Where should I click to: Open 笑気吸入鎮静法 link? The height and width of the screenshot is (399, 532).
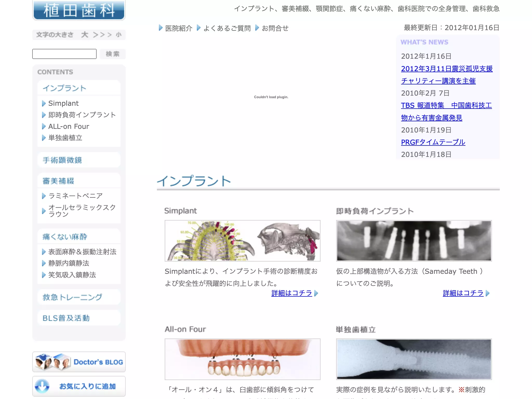point(72,275)
